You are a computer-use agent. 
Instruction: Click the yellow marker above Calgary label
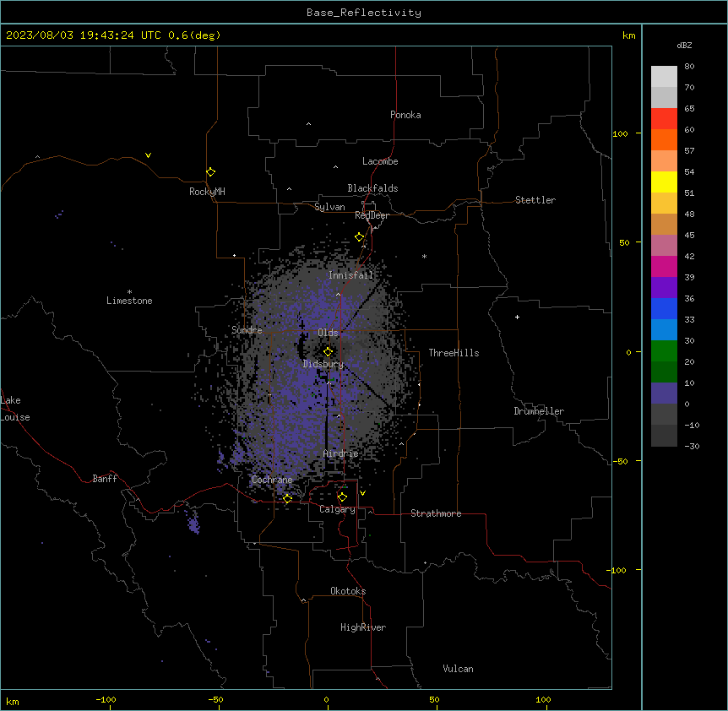(x=342, y=497)
